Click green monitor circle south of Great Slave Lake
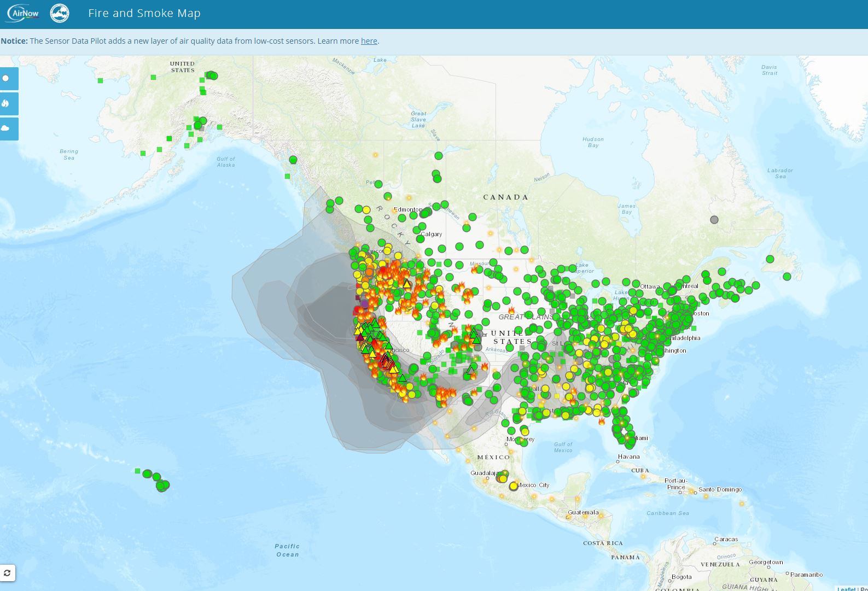This screenshot has height=591, width=868. 438,156
